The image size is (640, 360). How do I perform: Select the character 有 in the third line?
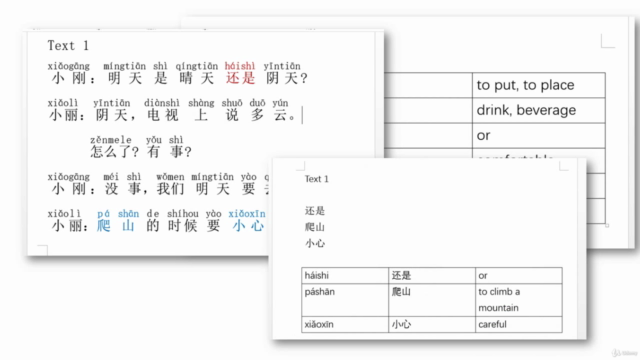point(153,152)
